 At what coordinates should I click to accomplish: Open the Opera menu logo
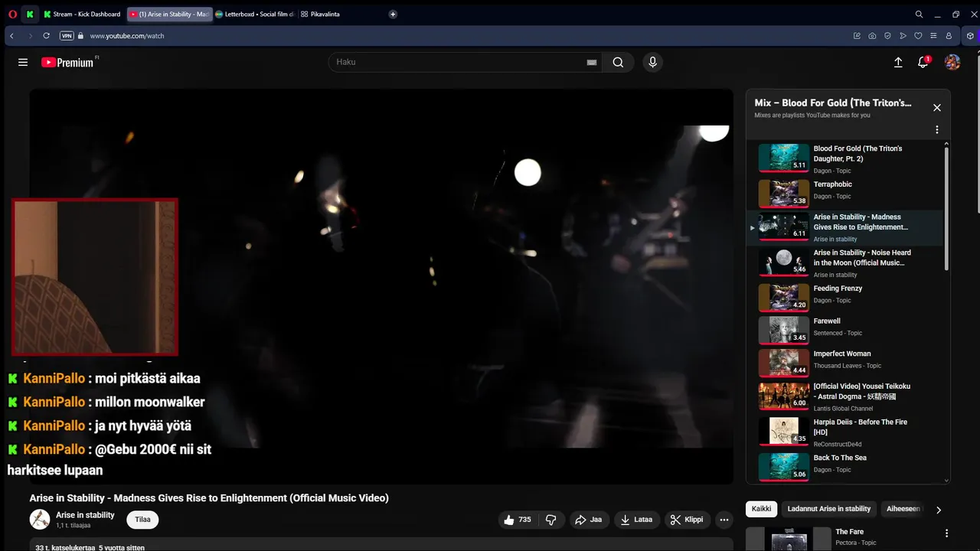point(12,14)
